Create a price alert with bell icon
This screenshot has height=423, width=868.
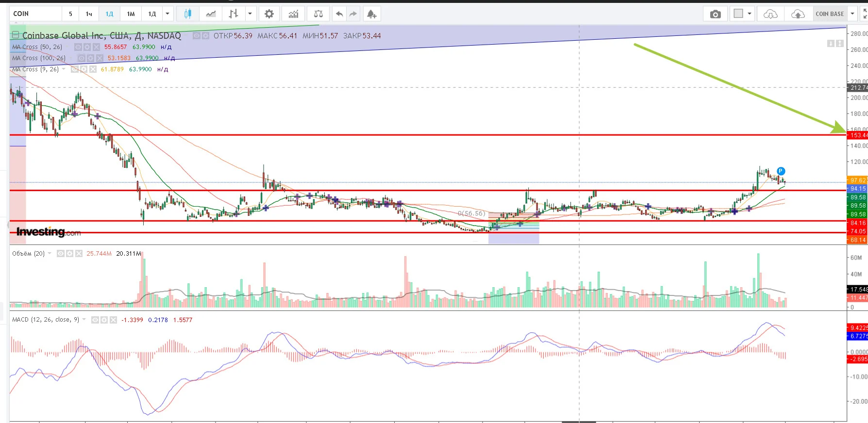pos(371,14)
